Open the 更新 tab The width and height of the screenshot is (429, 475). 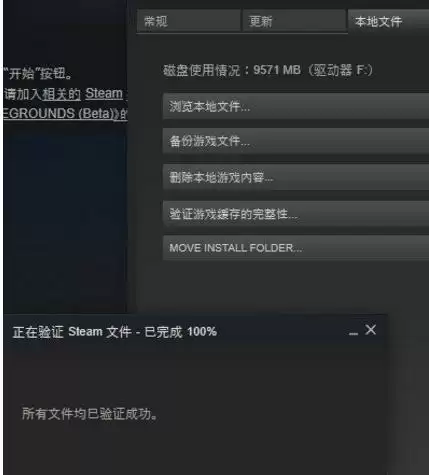[x=294, y=21]
